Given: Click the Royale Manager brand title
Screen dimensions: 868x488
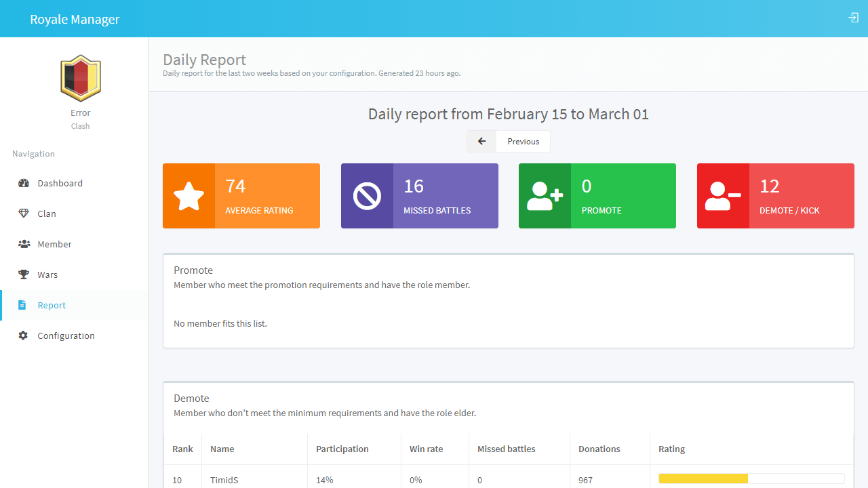Looking at the screenshot, I should [75, 19].
